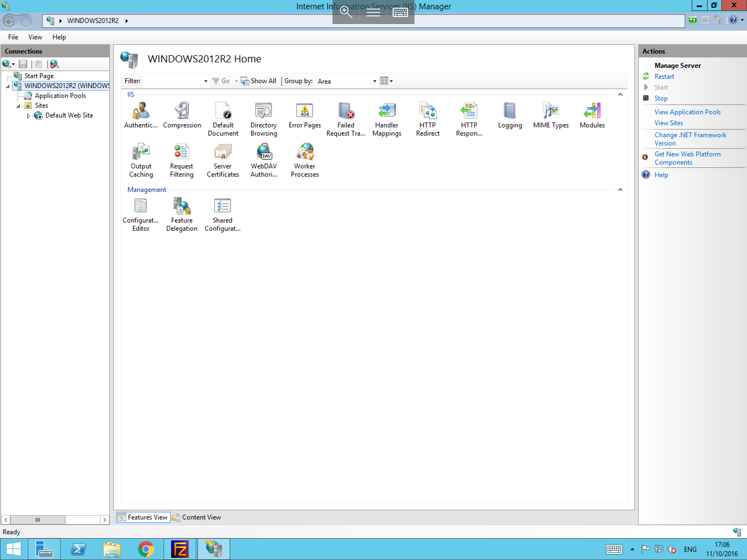Open Output Caching feature
This screenshot has width=747, height=560.
pos(141,161)
